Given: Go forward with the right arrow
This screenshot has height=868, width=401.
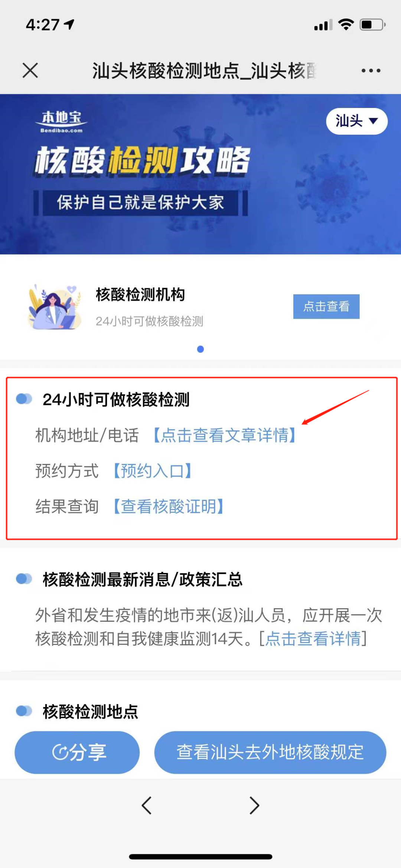Looking at the screenshot, I should pos(254,805).
